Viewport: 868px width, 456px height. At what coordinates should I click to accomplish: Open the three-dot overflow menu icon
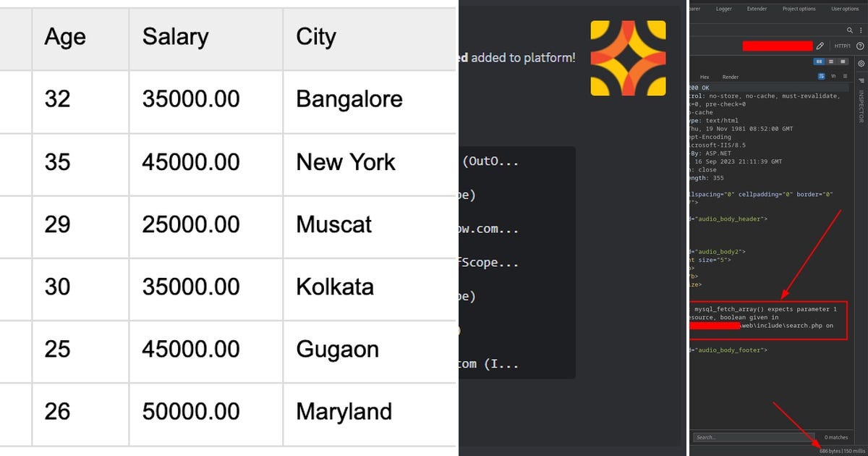click(861, 30)
